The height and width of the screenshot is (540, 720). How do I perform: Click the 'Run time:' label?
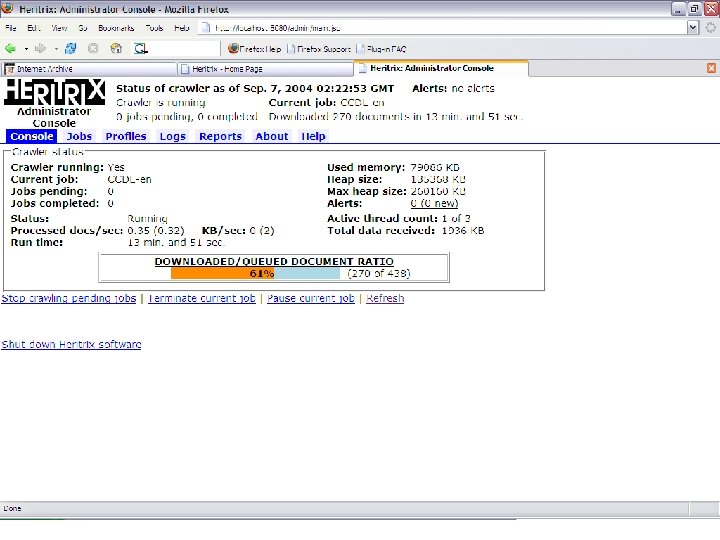click(37, 242)
